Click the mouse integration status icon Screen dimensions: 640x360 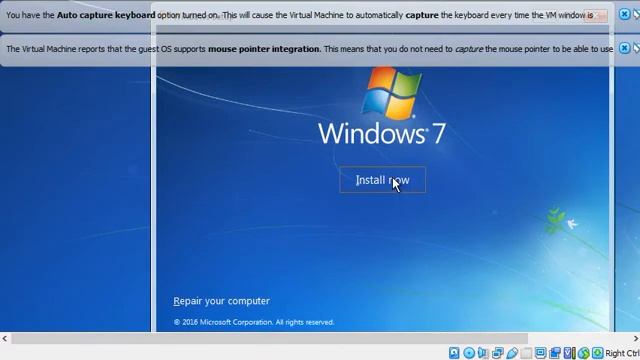click(x=584, y=353)
